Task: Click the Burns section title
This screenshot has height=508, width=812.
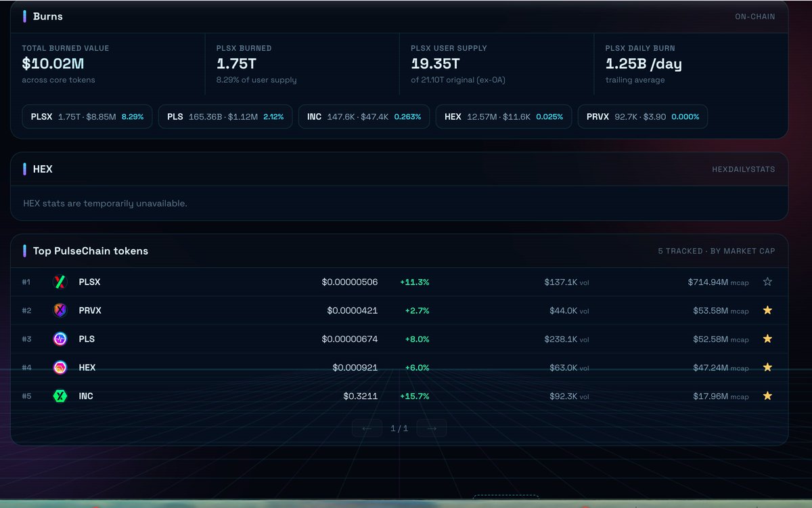Action: pos(47,16)
